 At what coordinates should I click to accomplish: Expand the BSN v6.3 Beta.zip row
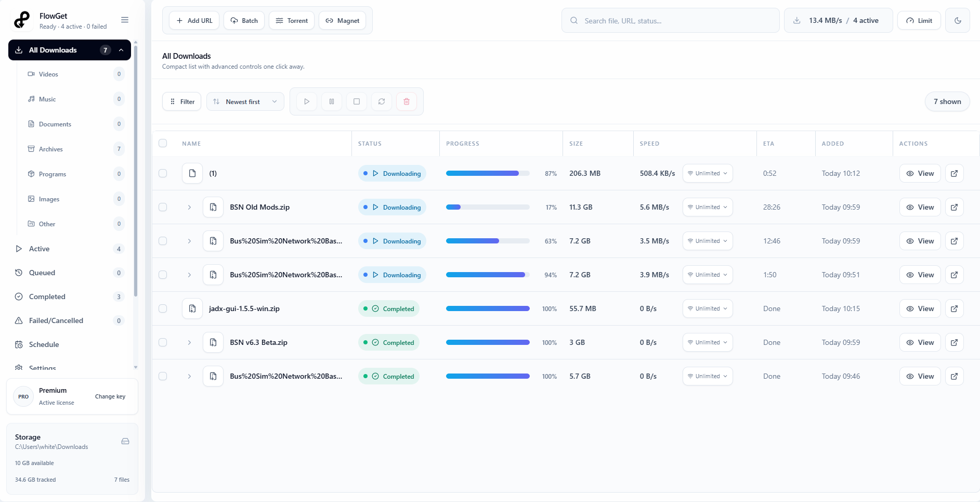tap(189, 342)
